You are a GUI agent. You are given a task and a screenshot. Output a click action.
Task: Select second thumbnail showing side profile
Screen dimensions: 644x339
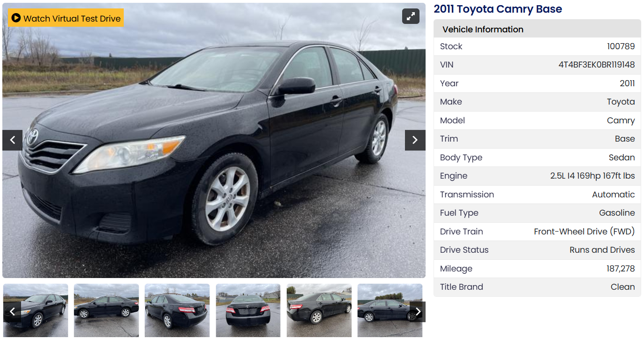tap(106, 310)
